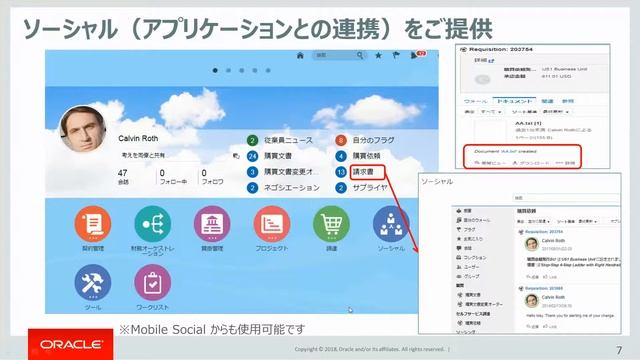Go to the Home icon in top bar

pyautogui.click(x=300, y=55)
